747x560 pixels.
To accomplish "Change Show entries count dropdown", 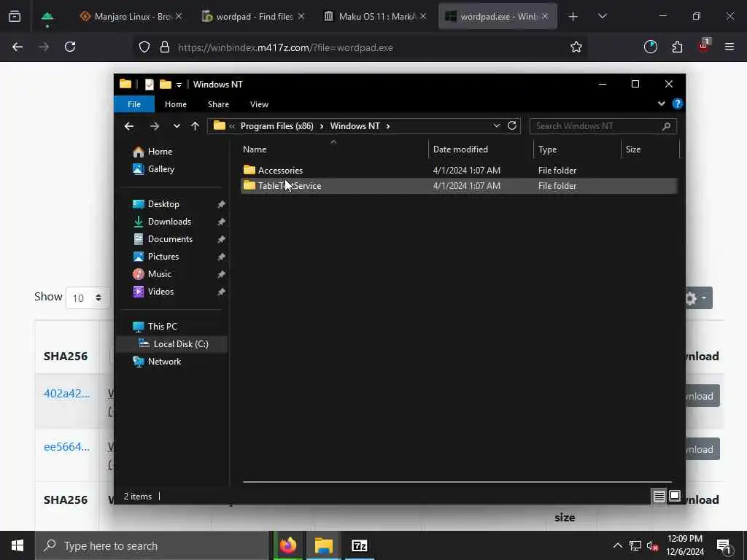I will click(88, 298).
